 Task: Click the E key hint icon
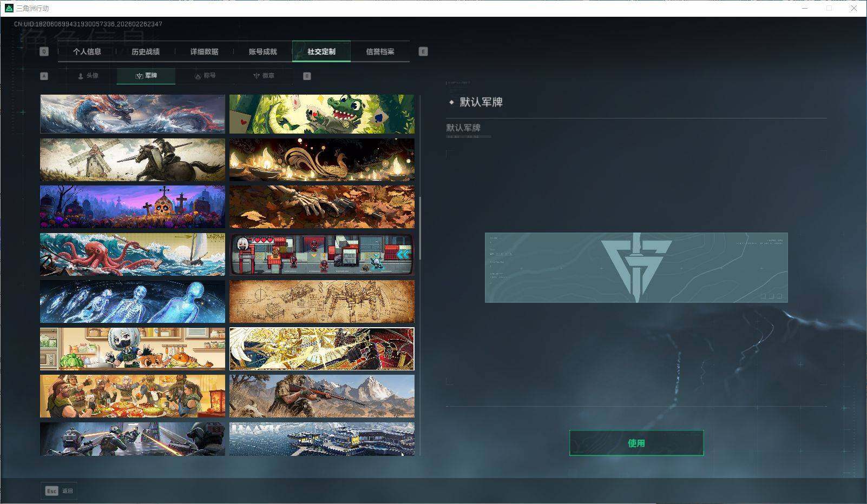pos(423,51)
